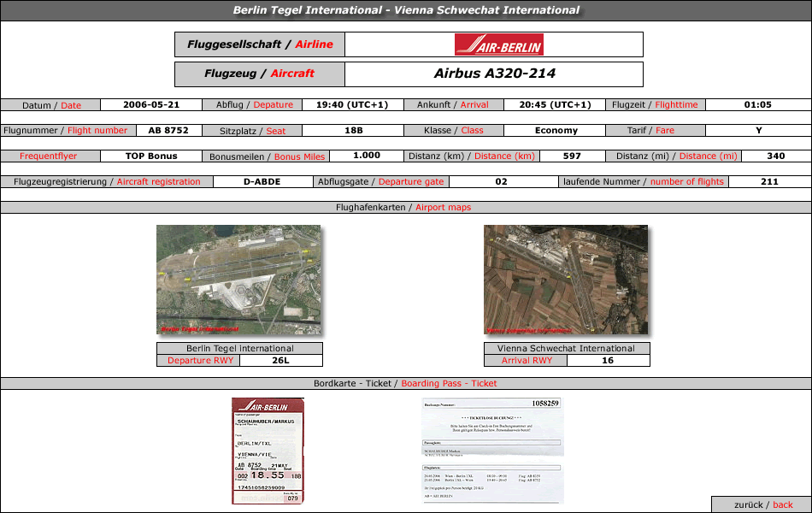Click the Bonusmeilen / Bonus Miles label
Screen dimensions: 812x513
(267, 156)
